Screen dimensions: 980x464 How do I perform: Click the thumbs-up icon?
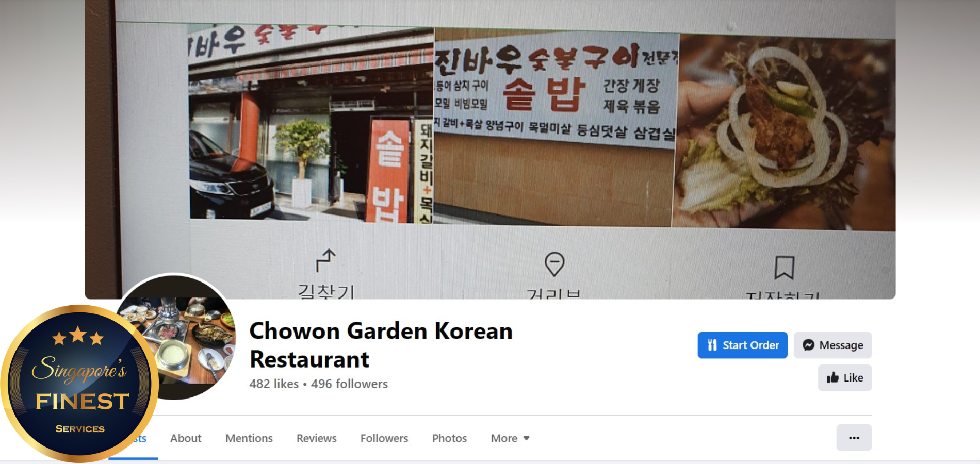pos(832,377)
